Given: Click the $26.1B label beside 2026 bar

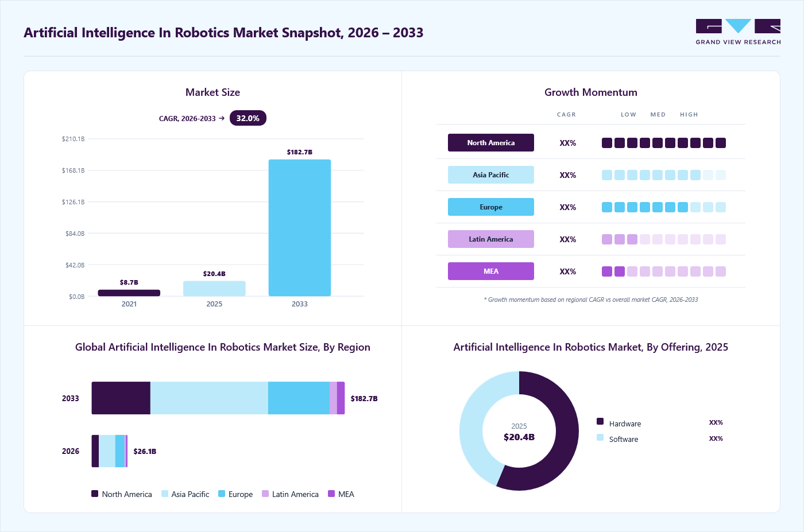Looking at the screenshot, I should 145,451.
